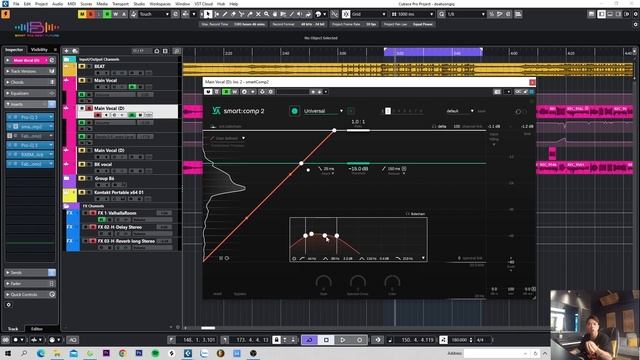The width and height of the screenshot is (640, 360).
Task: Click the Cycle loop transport button
Action: click(x=309, y=340)
